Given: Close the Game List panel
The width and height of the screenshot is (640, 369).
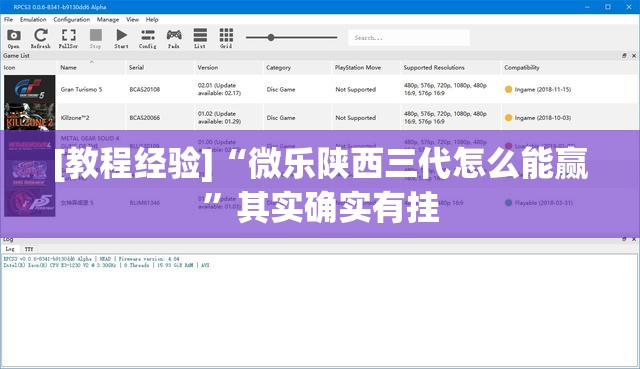Looking at the screenshot, I should click(x=634, y=56).
